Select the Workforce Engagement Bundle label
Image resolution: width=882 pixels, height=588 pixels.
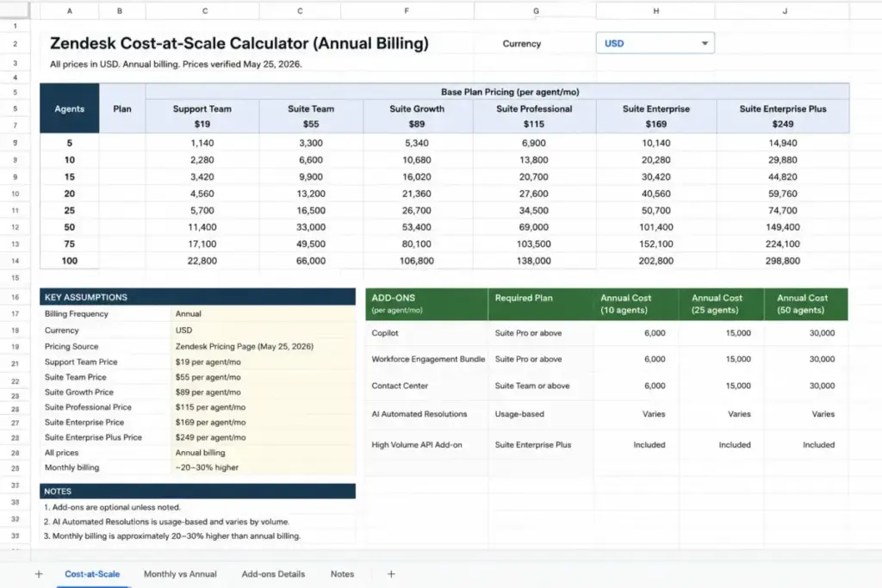click(428, 359)
